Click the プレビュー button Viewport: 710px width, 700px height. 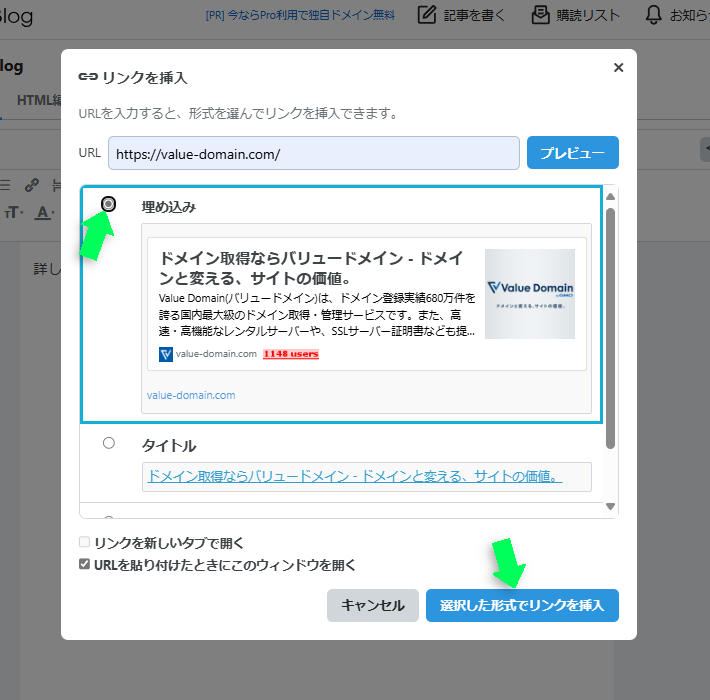click(572, 153)
